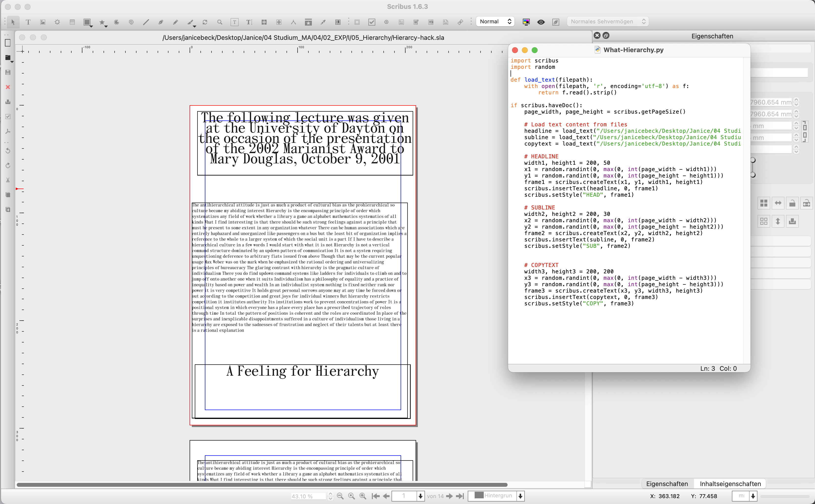815x504 pixels.
Task: Click the Cut scissors icon
Action: pyautogui.click(x=8, y=180)
